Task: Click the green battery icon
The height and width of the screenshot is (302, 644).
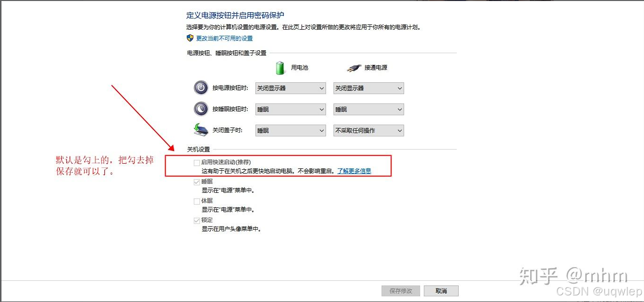Action: 280,68
